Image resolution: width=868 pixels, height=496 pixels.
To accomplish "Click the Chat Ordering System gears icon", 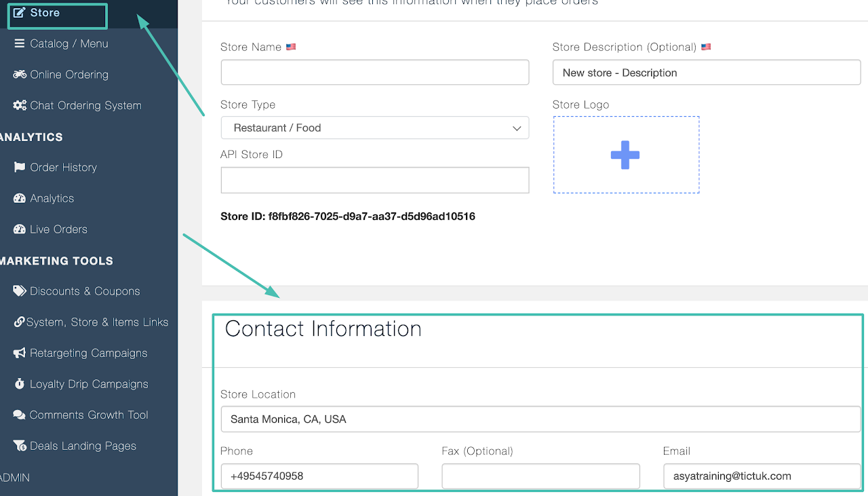I will (20, 106).
